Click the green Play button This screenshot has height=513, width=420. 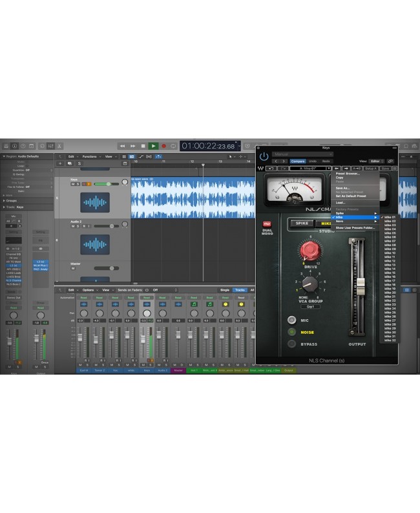click(153, 146)
